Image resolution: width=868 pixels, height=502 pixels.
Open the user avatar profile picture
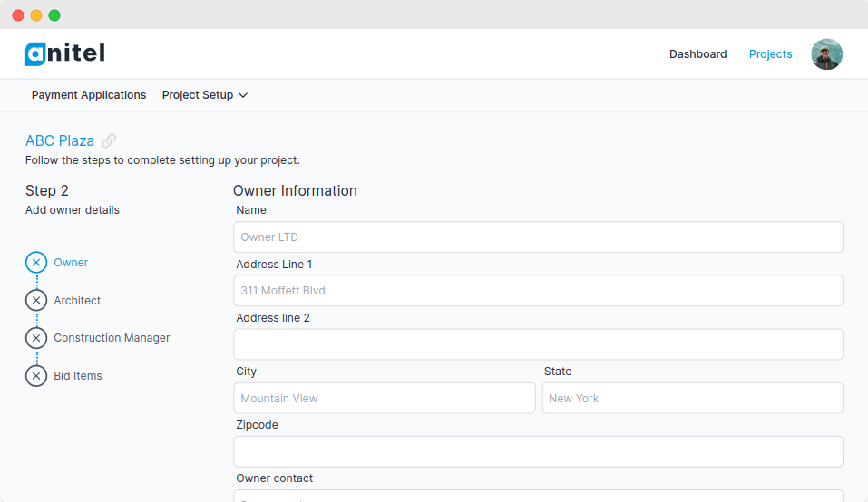[826, 54]
